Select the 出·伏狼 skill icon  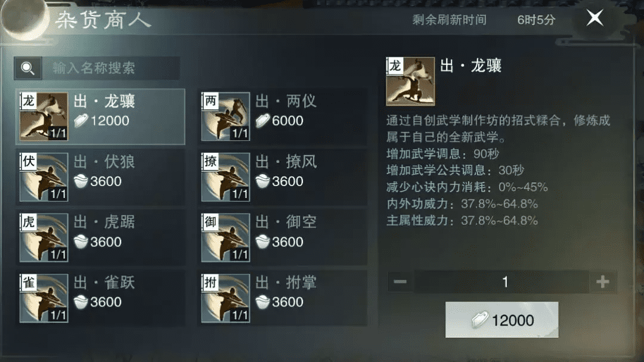44,177
